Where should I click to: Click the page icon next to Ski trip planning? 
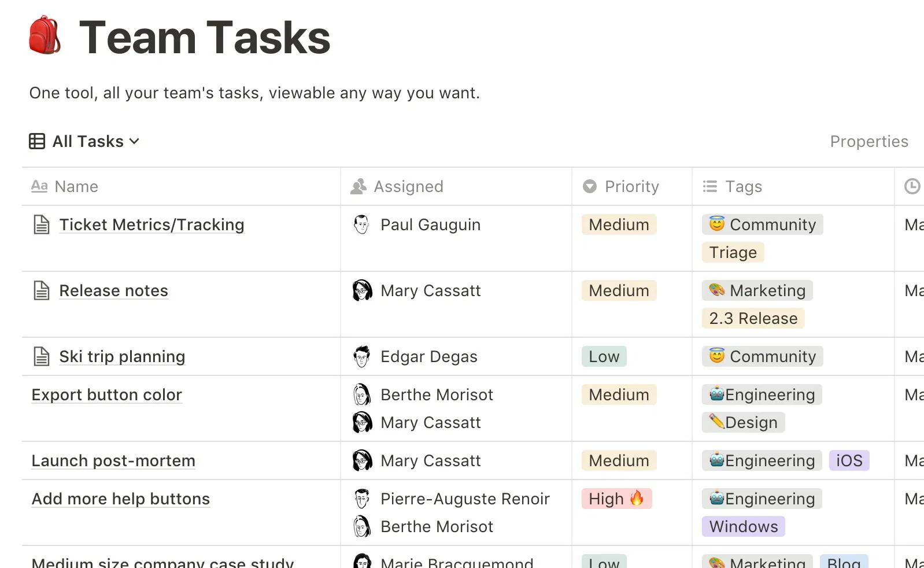pyautogui.click(x=42, y=356)
